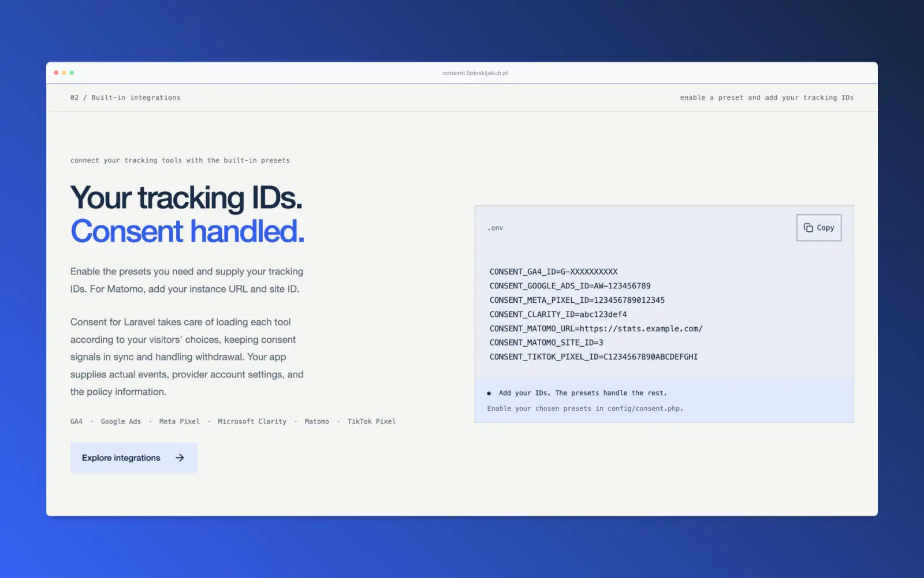Click the '02 / Built-in integrations' section label
Image resolution: width=924 pixels, height=578 pixels.
[x=125, y=98]
